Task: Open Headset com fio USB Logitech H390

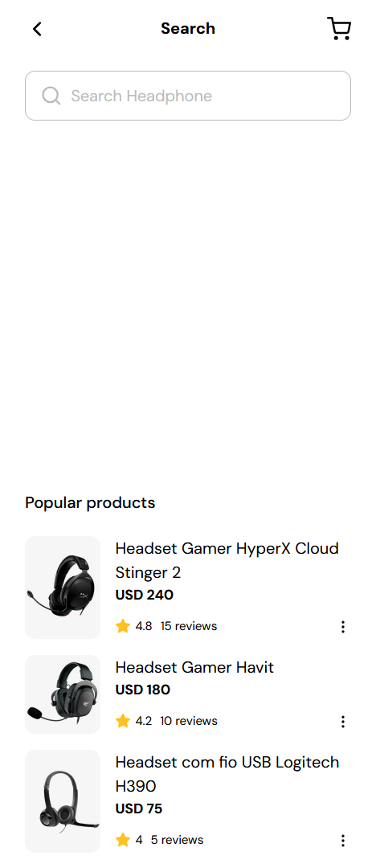Action: coord(227,774)
